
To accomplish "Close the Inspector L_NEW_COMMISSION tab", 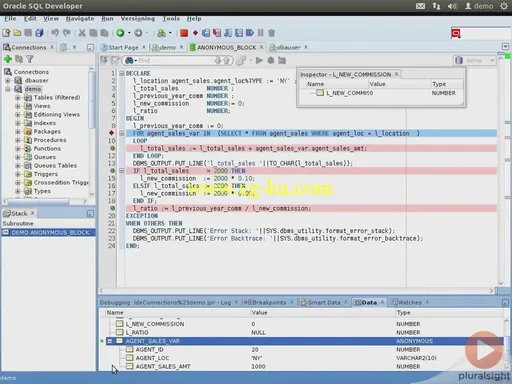I will [x=396, y=74].
